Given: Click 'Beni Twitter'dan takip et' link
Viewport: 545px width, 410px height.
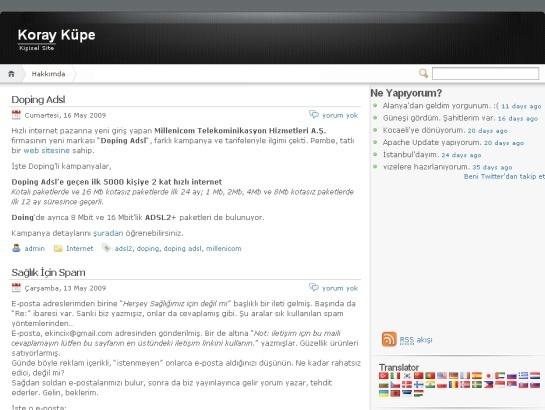Looking at the screenshot, I should point(504,177).
